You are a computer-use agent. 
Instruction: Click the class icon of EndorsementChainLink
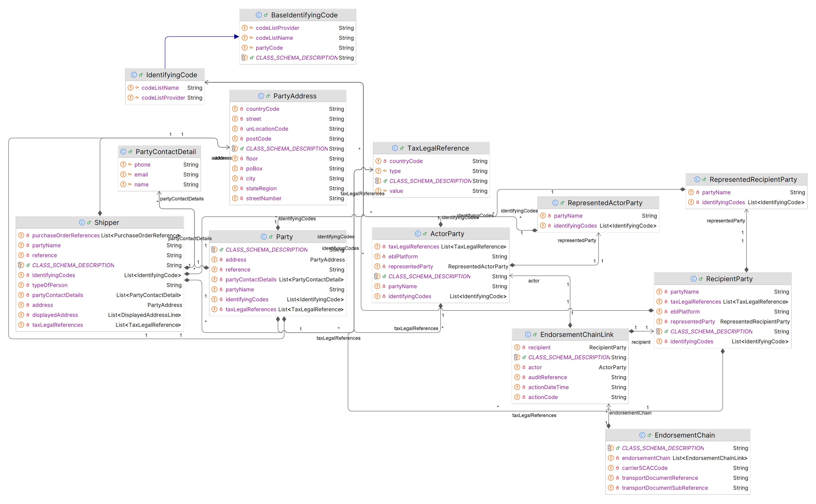pyautogui.click(x=528, y=334)
